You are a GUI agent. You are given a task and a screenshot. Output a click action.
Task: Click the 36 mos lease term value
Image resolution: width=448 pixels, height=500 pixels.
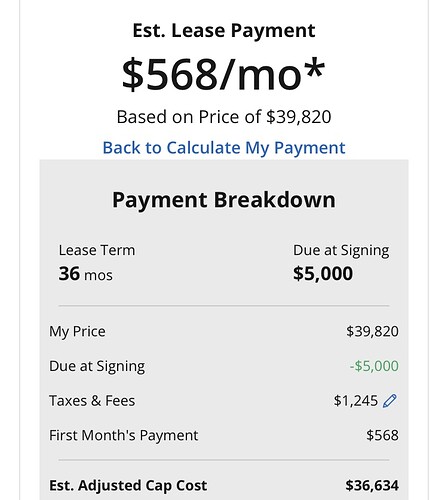coord(86,274)
